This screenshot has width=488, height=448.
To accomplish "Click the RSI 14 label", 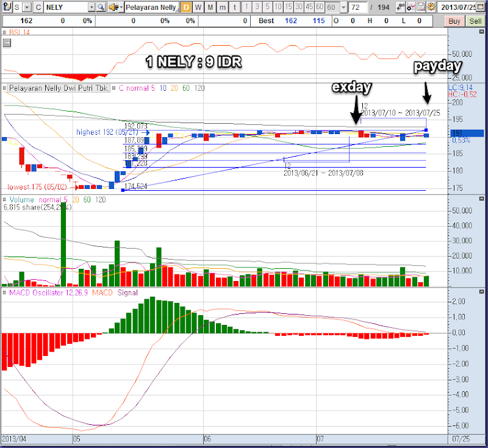I will 20,32.
